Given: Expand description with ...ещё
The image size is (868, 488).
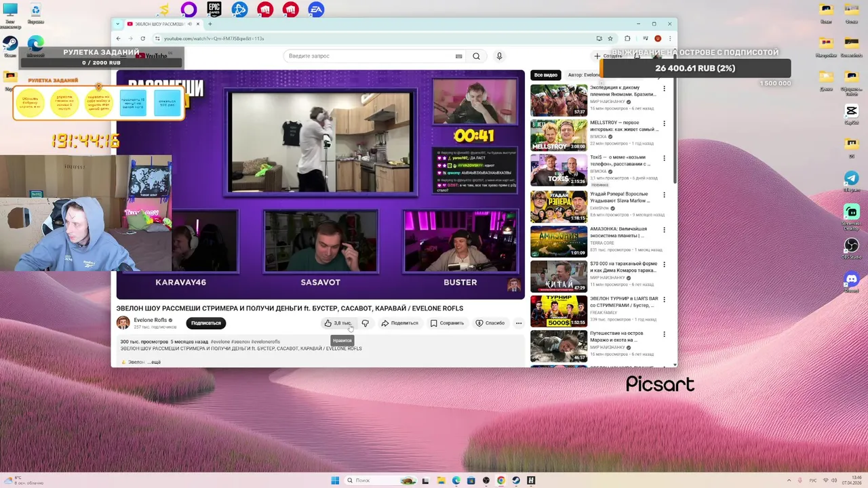Looking at the screenshot, I should pos(153,362).
